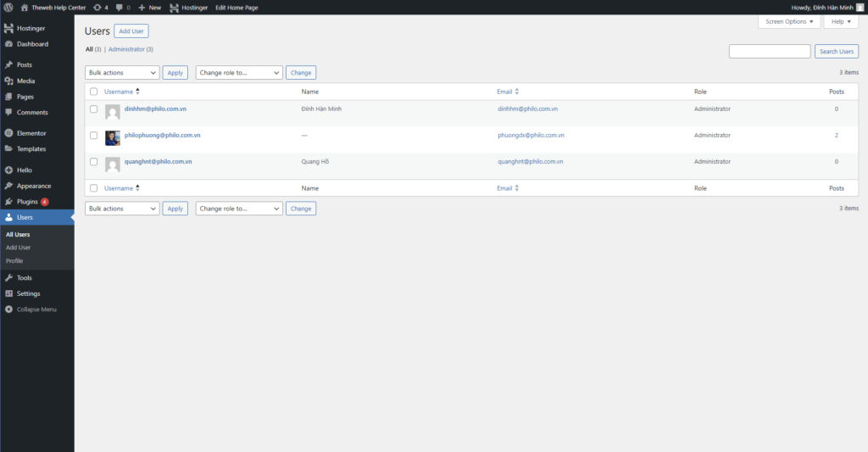The image size is (868, 452).
Task: Click the Appearance paintbrush icon
Action: click(x=8, y=186)
